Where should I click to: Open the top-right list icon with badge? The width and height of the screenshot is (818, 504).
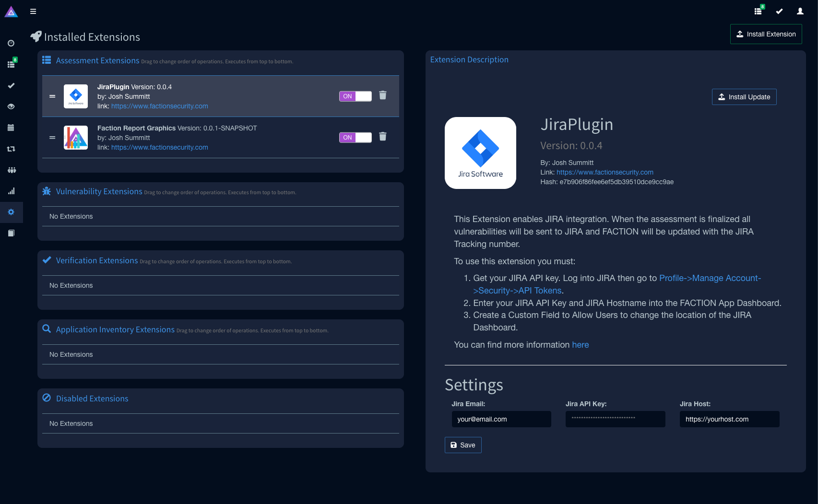[x=759, y=11]
